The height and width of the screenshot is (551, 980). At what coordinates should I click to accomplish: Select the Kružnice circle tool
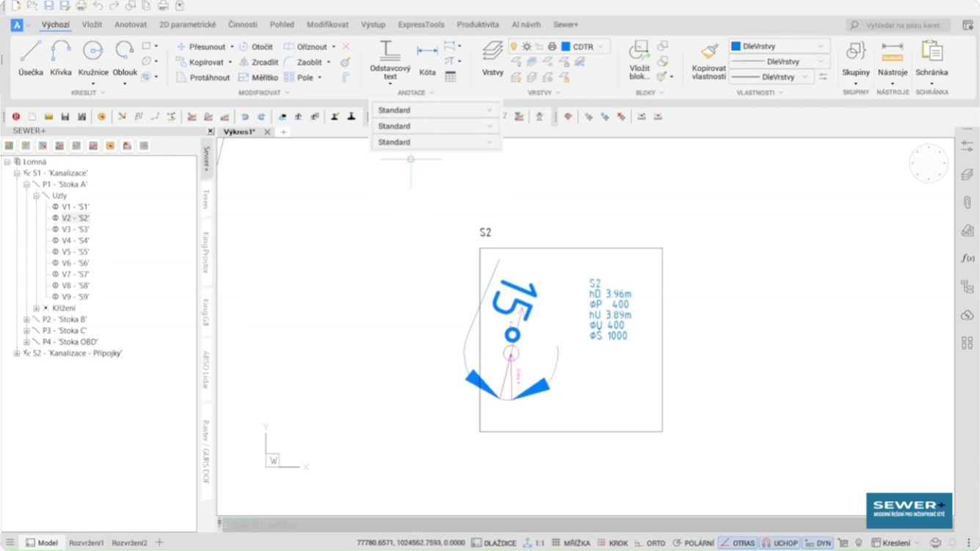[x=93, y=59]
